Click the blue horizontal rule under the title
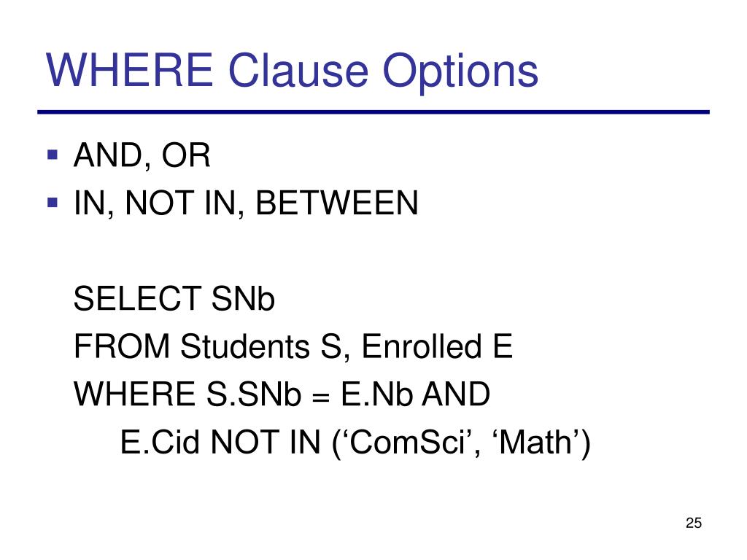Image resolution: width=747 pixels, height=560 pixels. click(373, 112)
